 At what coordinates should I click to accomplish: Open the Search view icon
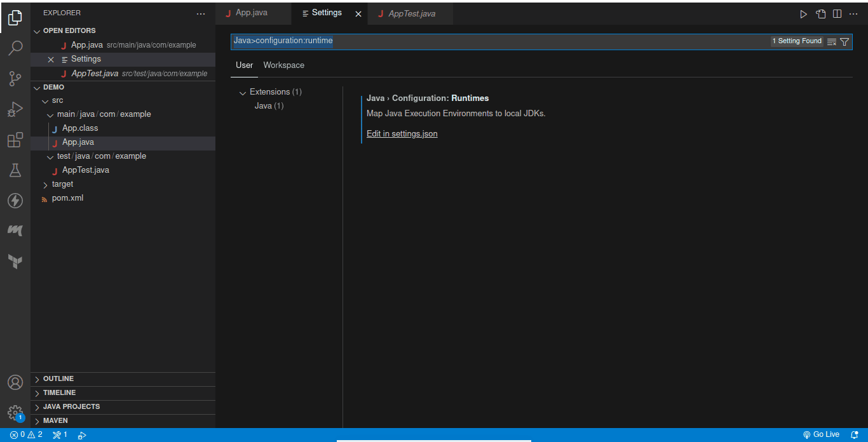15,48
